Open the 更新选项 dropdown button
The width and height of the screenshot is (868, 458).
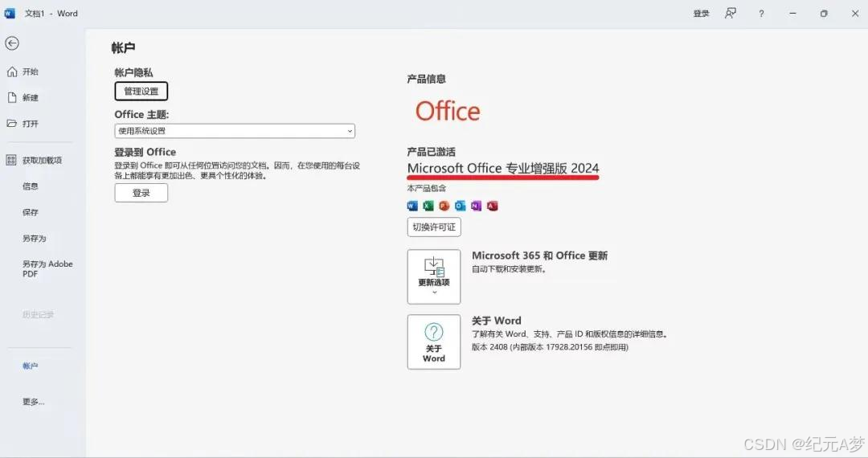coord(434,276)
